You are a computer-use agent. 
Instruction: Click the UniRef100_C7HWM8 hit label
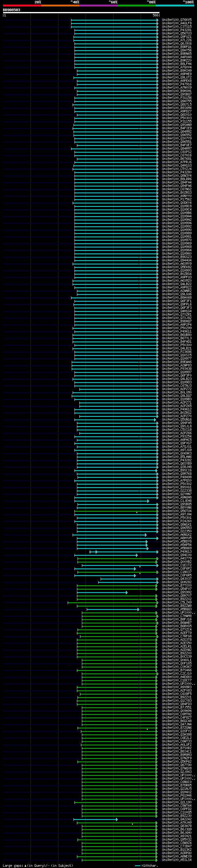[x=177, y=616]
